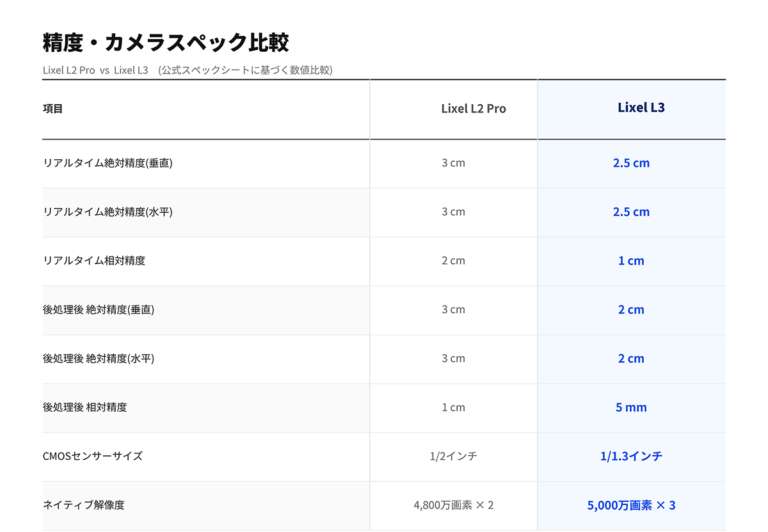Click the subtitle Lixel L2 Pro vs Lixel L3

95,70
